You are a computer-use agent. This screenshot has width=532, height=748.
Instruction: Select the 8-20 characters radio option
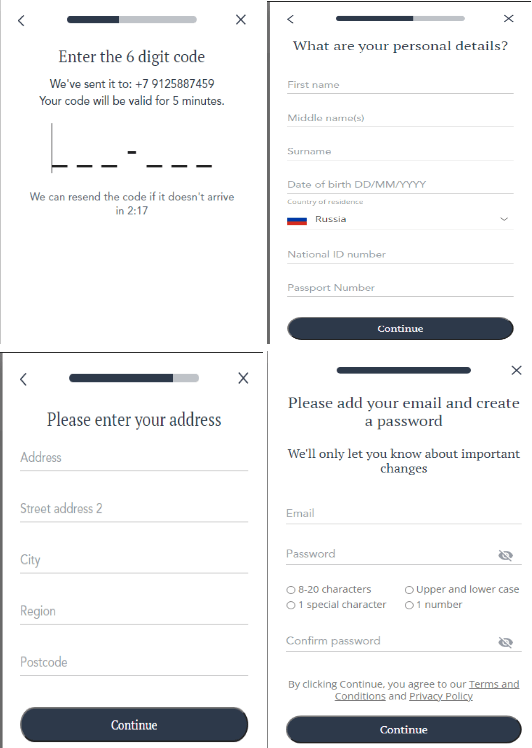point(291,590)
